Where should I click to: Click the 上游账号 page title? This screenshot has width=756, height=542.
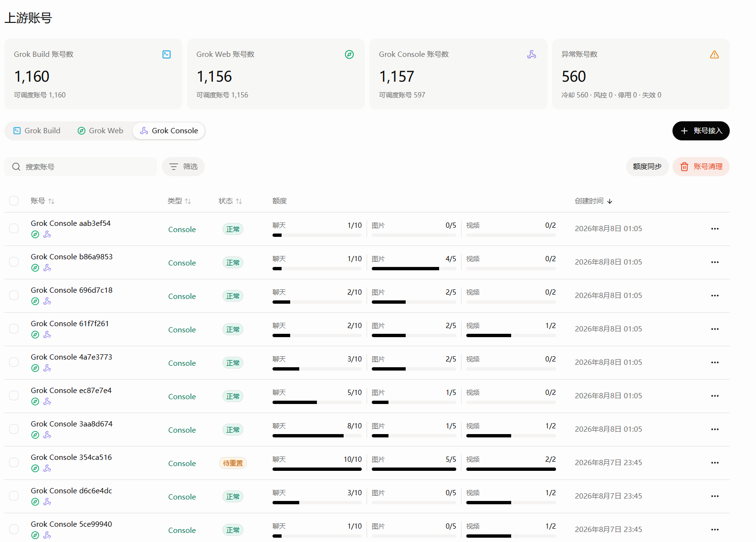coord(28,18)
